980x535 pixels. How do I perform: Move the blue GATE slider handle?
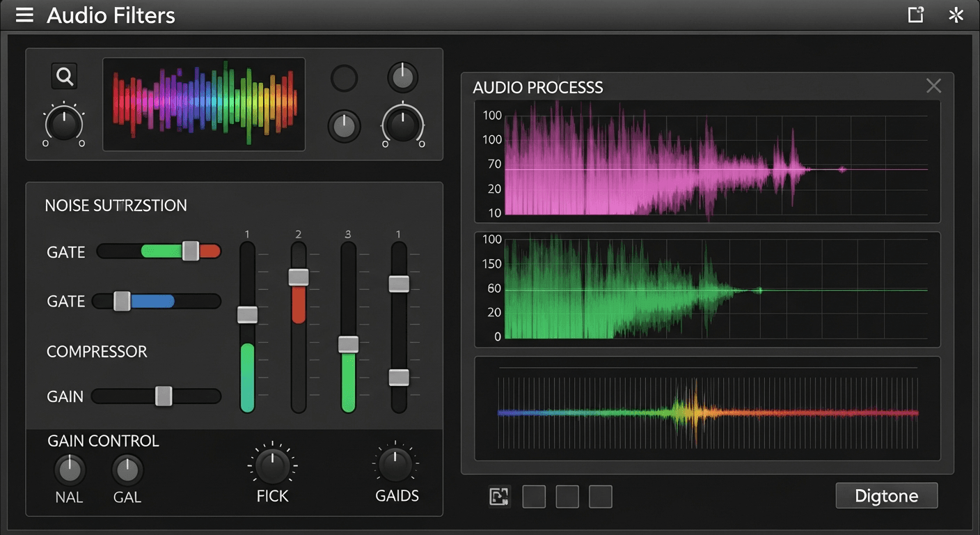pyautogui.click(x=122, y=301)
